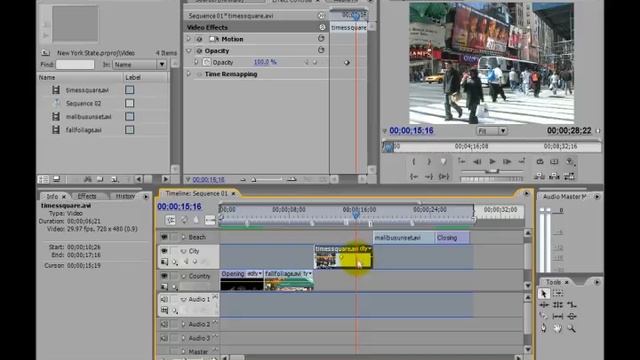Switch to the Effects tab
Image resolution: width=640 pixels, height=360 pixels.
coord(87,196)
